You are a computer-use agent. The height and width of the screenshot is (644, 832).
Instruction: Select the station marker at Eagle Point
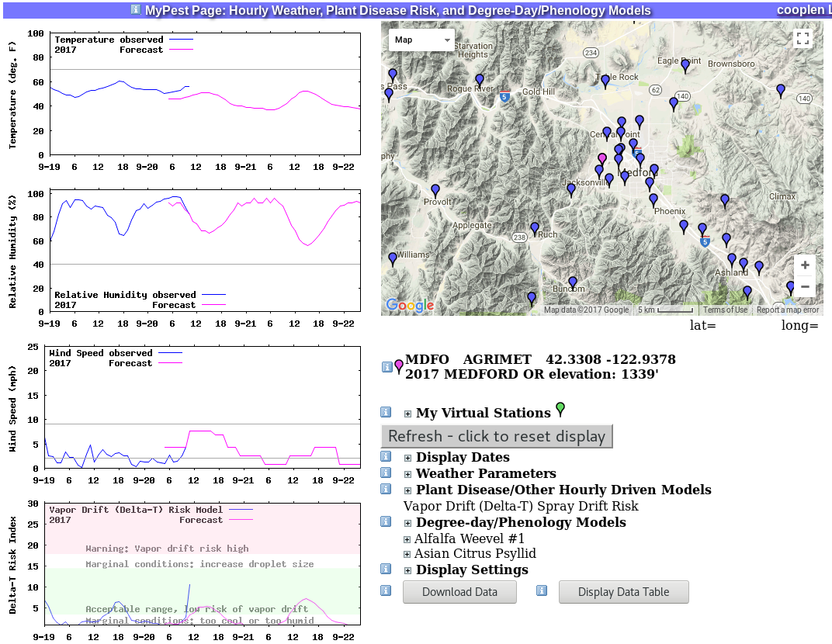coord(685,66)
